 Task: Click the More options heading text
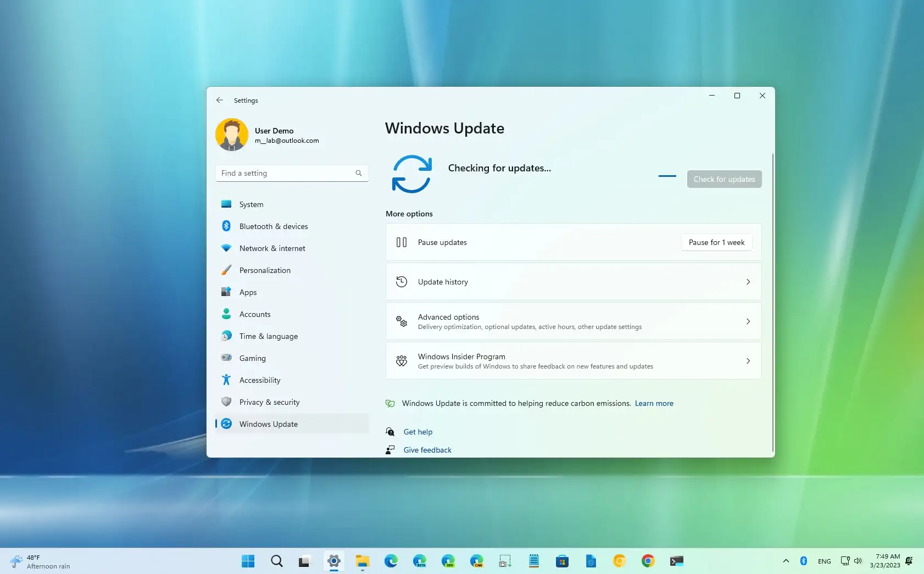pos(409,214)
